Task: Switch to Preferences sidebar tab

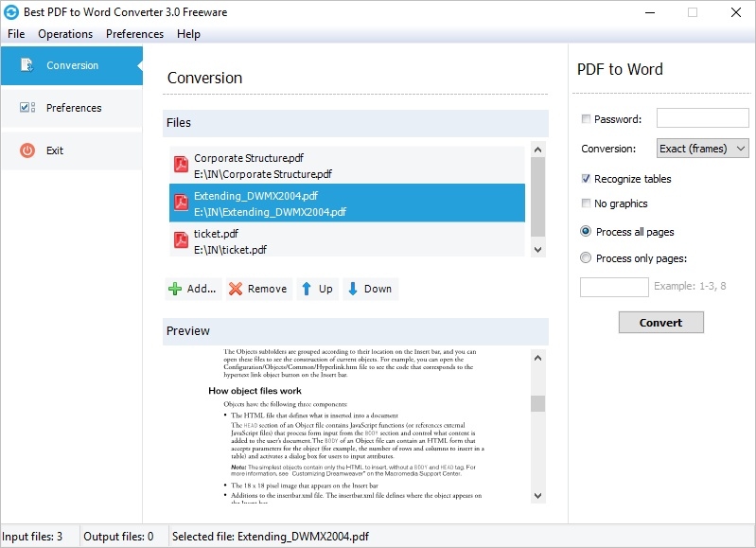Action: [x=72, y=108]
